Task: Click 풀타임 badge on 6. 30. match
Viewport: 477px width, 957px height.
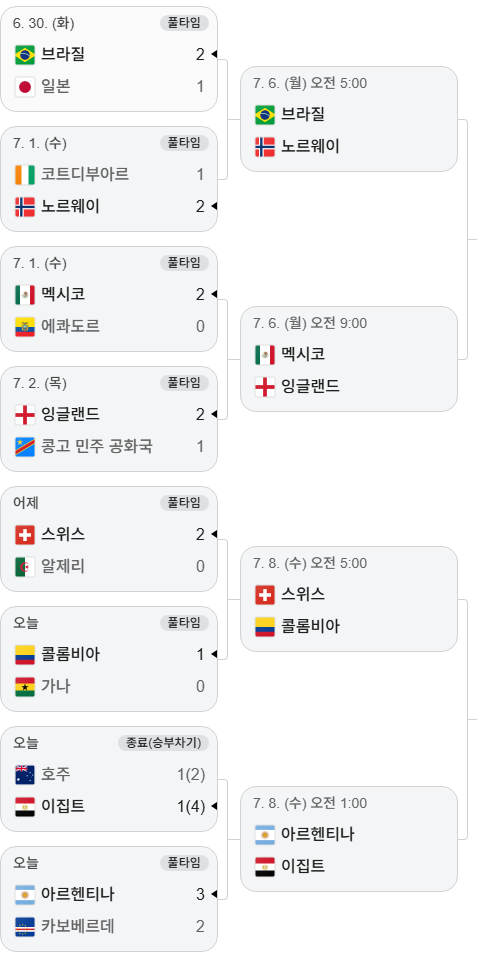Action: pos(185,23)
